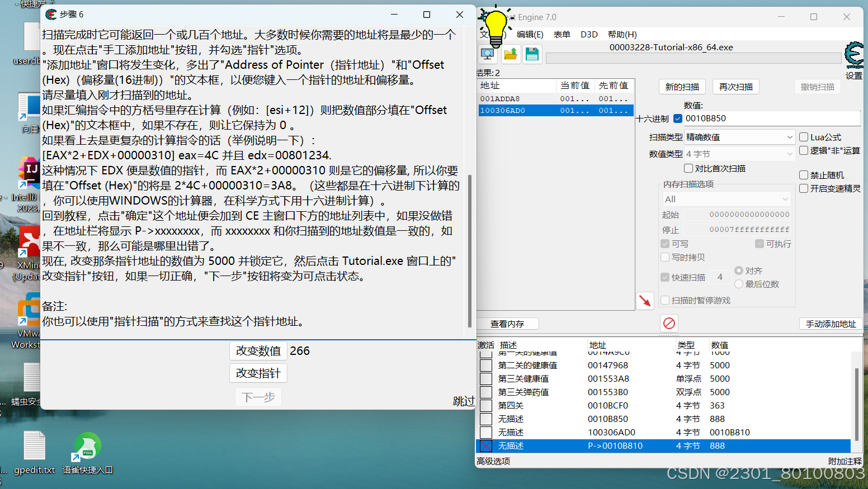The height and width of the screenshot is (489, 868).
Task: Click the tutorial window's title bar icon
Action: click(51, 15)
